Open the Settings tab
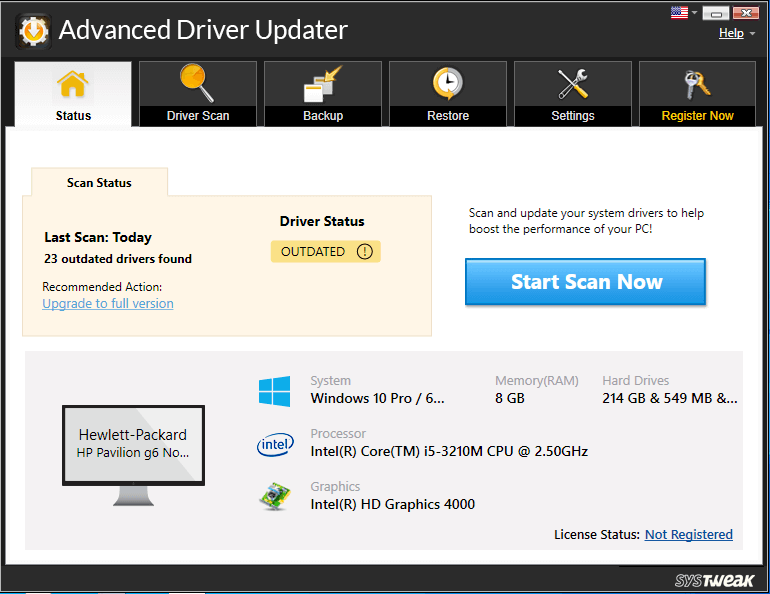The image size is (770, 594). click(x=573, y=94)
